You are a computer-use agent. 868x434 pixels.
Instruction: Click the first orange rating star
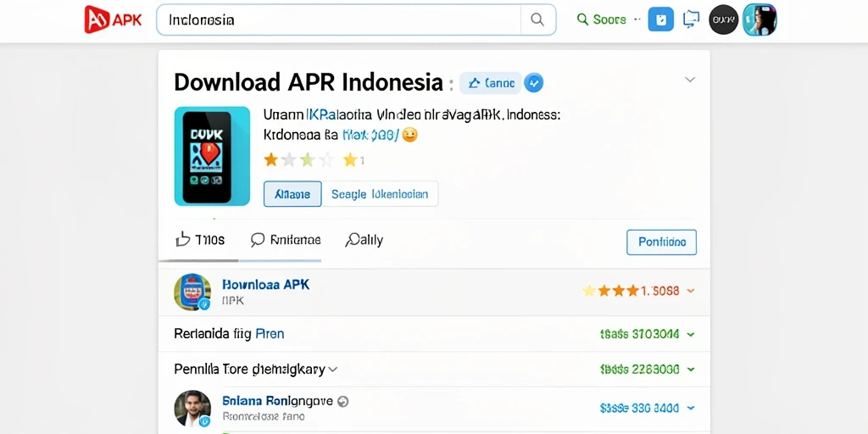[x=270, y=160]
